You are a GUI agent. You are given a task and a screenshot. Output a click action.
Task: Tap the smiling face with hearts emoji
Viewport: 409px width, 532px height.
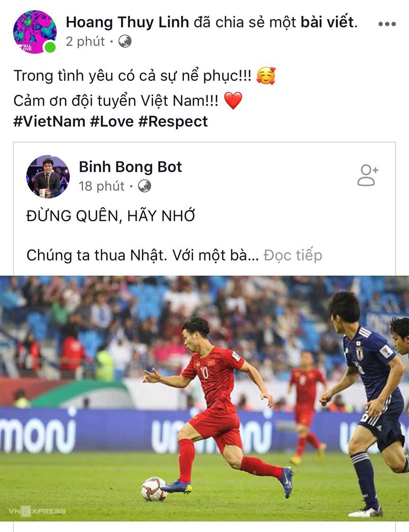pyautogui.click(x=266, y=75)
